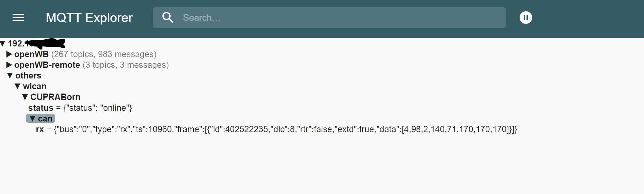
Task: Collapse the others topic arrow
Action: click(10, 76)
